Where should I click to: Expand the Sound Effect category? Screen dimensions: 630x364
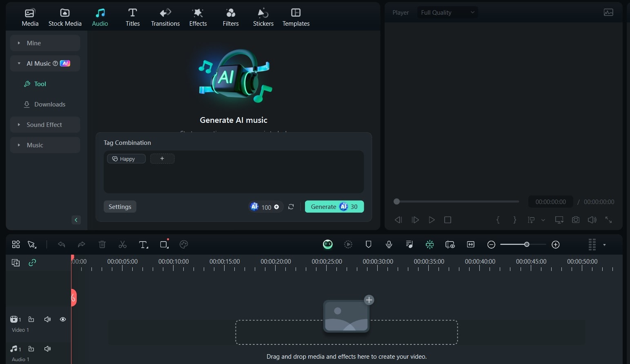(x=45, y=124)
